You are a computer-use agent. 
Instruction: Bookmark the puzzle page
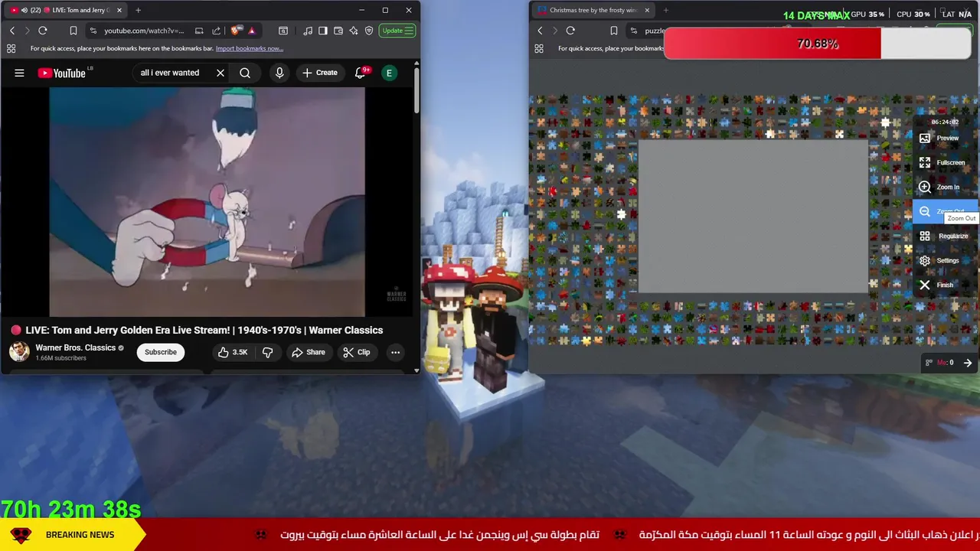click(613, 31)
